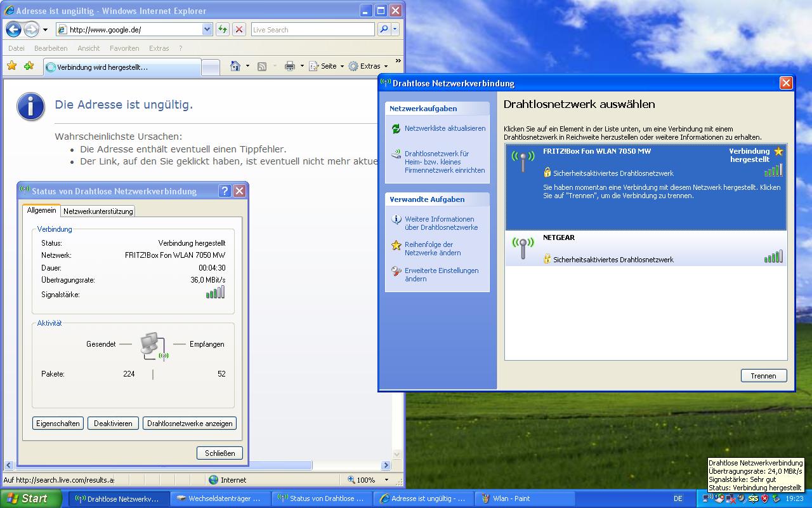Image resolution: width=812 pixels, height=508 pixels.
Task: Expand the Home button dropdown arrow
Action: tap(247, 66)
